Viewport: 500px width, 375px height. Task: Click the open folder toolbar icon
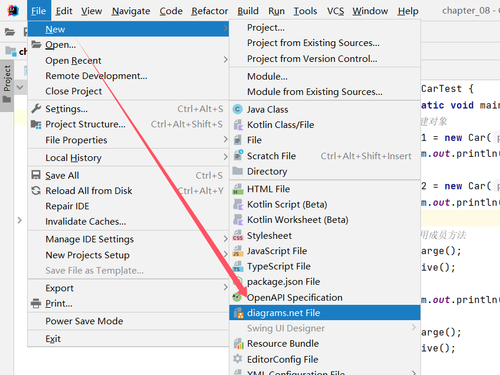click(x=10, y=32)
